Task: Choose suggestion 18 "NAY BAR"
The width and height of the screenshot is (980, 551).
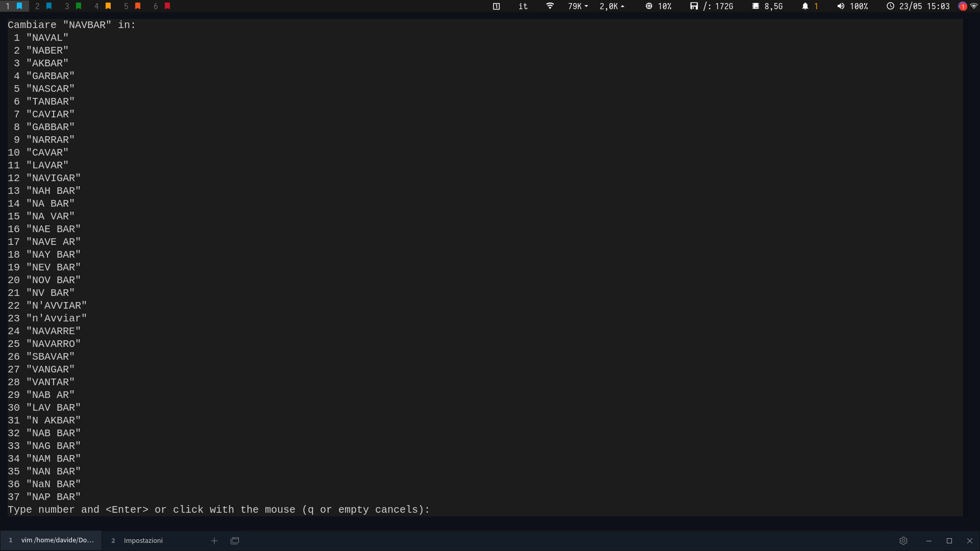Action: tap(44, 255)
